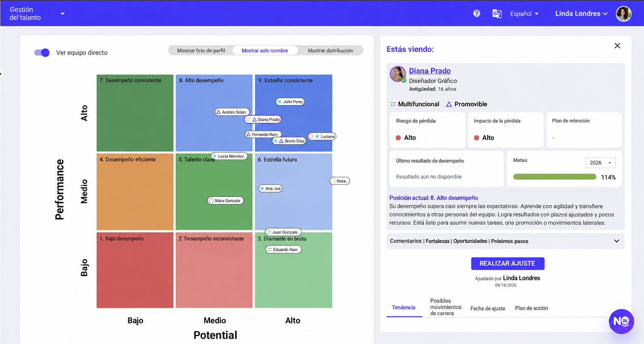Switch to Fecha de ajuste tab
This screenshot has height=344, width=644.
click(x=488, y=308)
